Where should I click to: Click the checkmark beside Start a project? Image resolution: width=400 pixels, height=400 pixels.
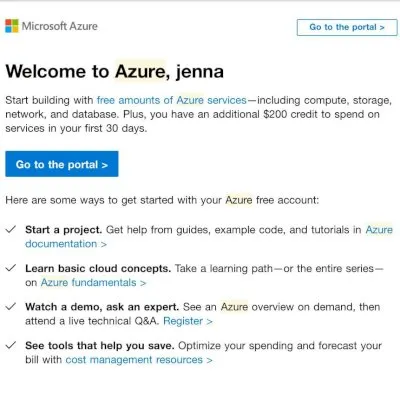point(11,229)
